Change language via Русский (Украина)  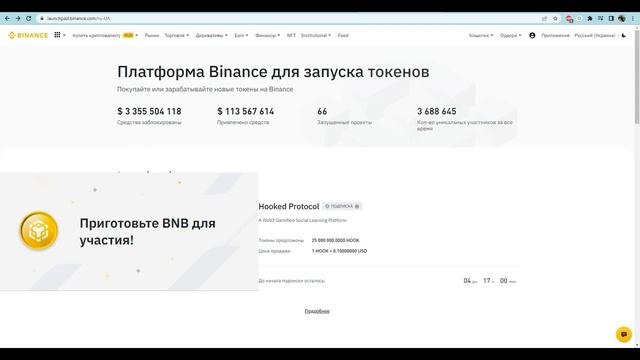click(x=595, y=36)
